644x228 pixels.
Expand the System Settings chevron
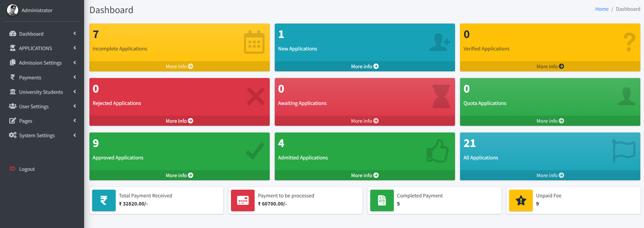(x=75, y=135)
